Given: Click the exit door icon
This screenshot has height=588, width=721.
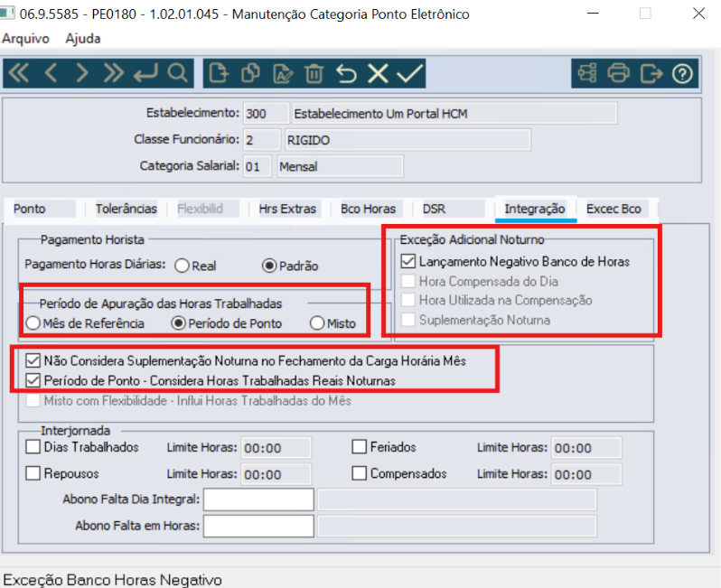Looking at the screenshot, I should (x=651, y=73).
